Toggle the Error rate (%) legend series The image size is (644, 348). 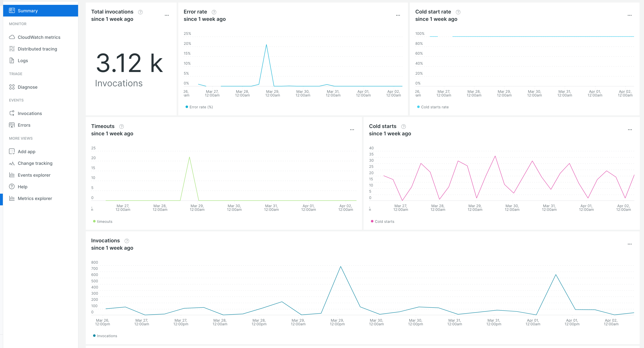201,107
